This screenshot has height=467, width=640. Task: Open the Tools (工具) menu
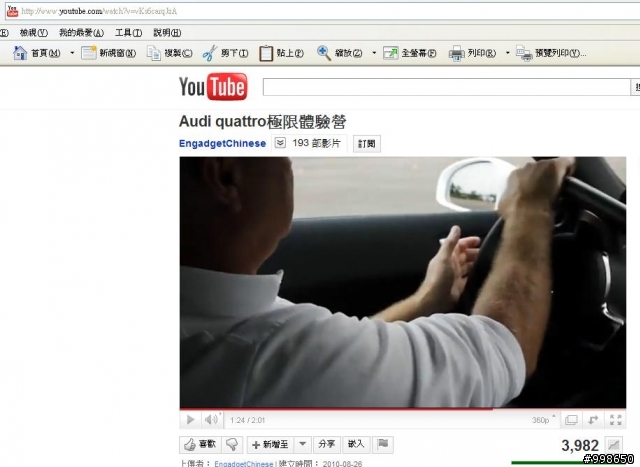[x=128, y=33]
